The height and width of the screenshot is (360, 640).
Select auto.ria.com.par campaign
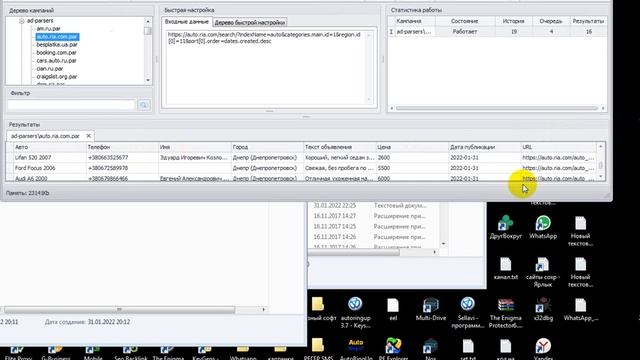tap(57, 37)
